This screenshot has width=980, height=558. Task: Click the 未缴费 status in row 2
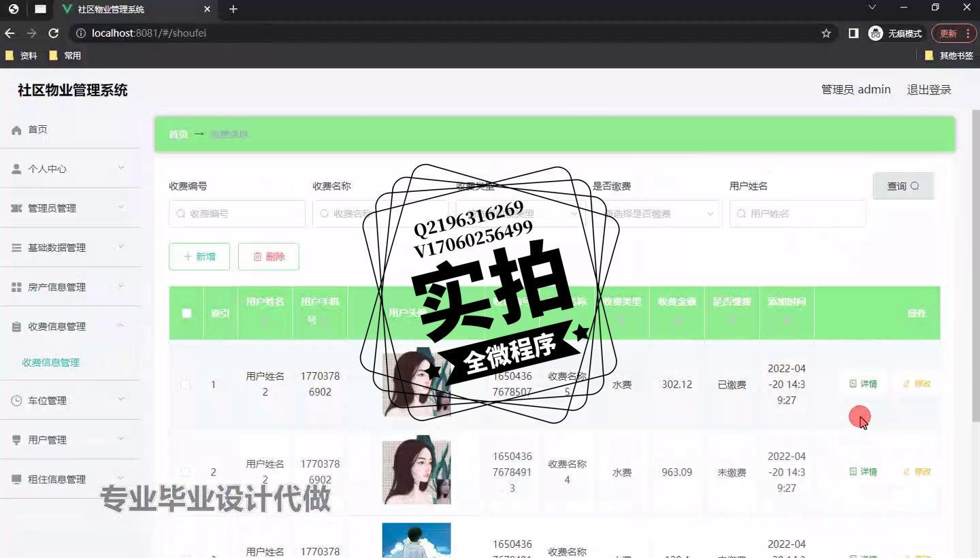click(732, 472)
